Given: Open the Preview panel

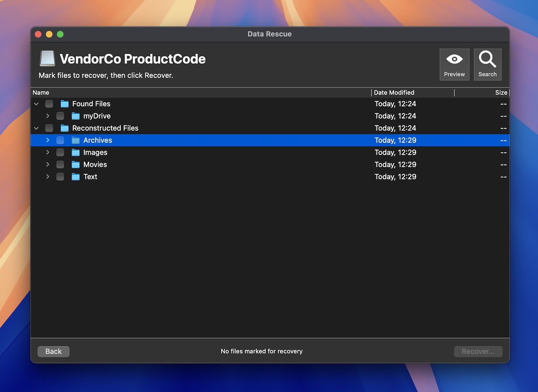Looking at the screenshot, I should 454,64.
